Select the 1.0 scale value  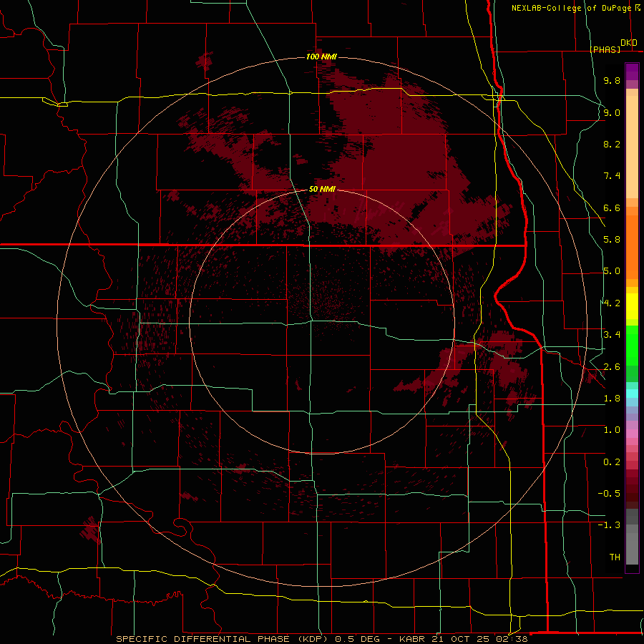click(x=612, y=430)
